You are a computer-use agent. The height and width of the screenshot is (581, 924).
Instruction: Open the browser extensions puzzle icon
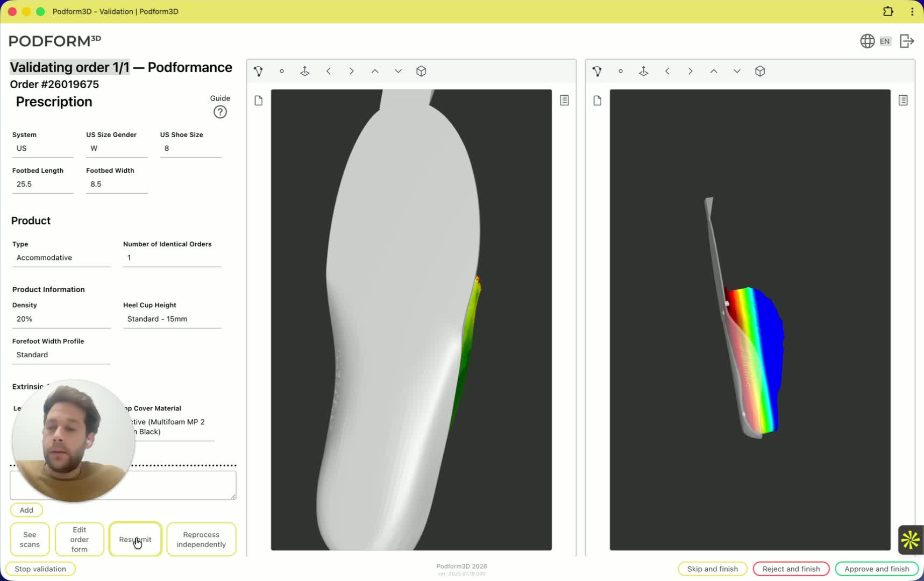tap(888, 11)
